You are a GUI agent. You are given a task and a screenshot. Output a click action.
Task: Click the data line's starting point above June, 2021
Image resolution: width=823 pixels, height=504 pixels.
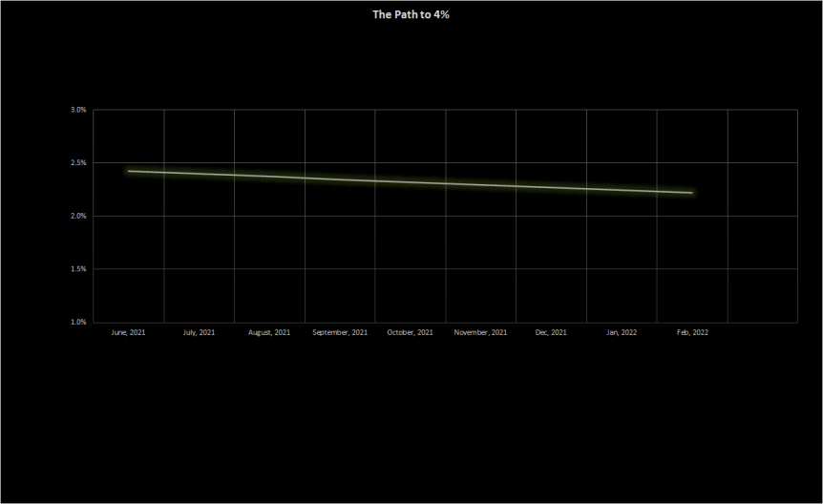(x=129, y=171)
